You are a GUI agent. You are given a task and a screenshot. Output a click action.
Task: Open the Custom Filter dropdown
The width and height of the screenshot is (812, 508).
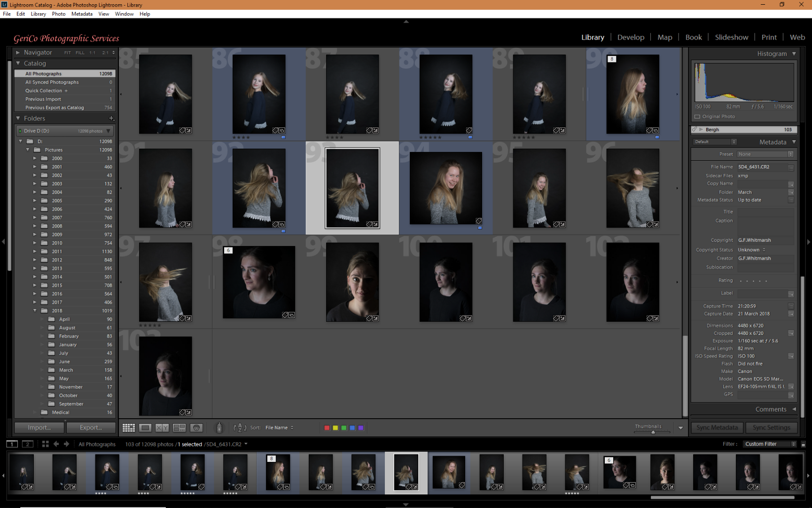pyautogui.click(x=770, y=444)
